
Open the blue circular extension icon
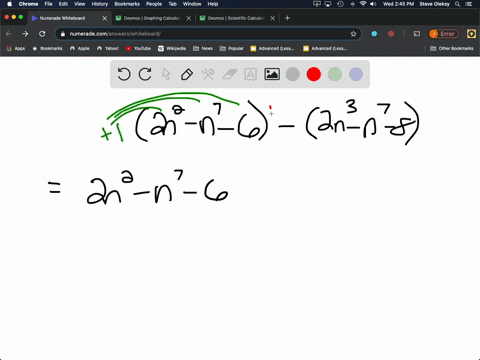click(374, 34)
